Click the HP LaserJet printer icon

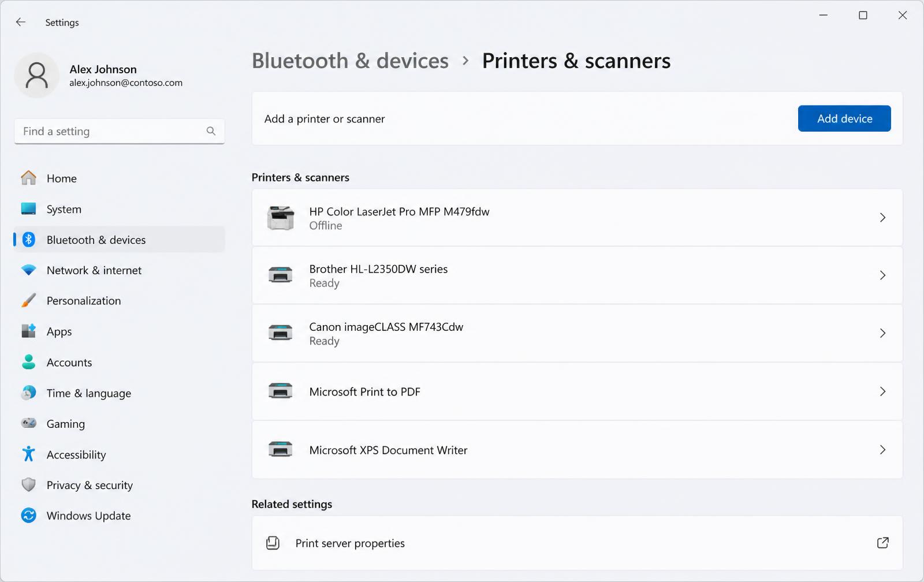click(281, 218)
